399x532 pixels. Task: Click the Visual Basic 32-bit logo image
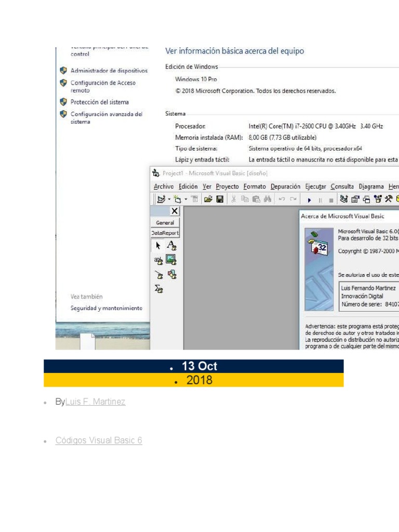pos(319,270)
